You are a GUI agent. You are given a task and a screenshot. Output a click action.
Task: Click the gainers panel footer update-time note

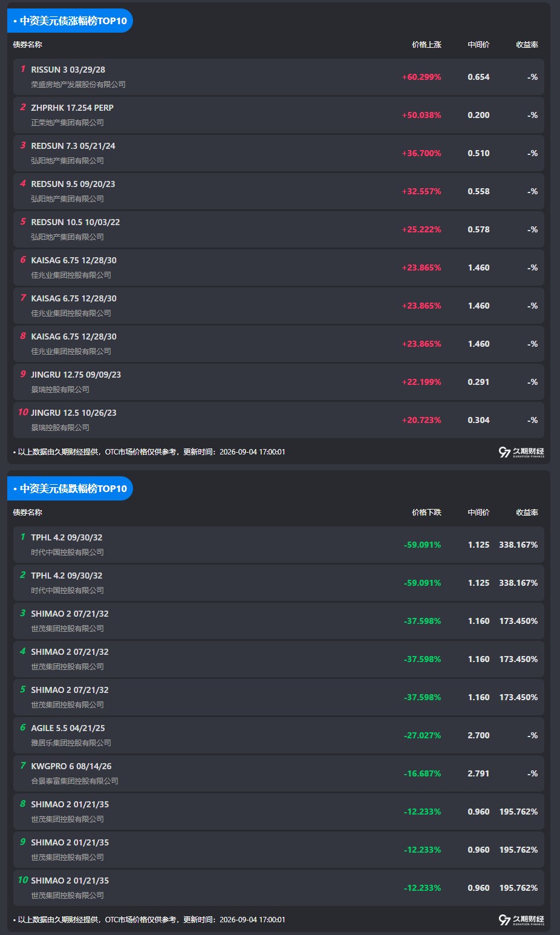pos(149,452)
